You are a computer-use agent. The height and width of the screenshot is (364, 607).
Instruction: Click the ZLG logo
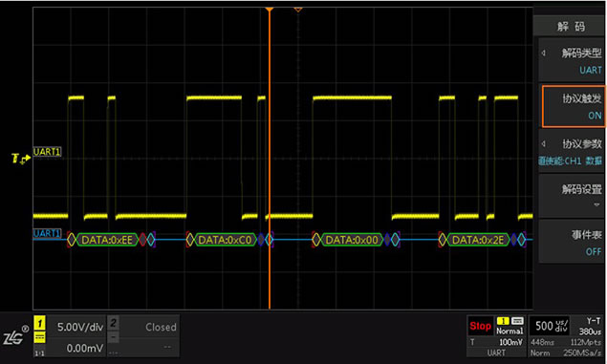pos(15,335)
